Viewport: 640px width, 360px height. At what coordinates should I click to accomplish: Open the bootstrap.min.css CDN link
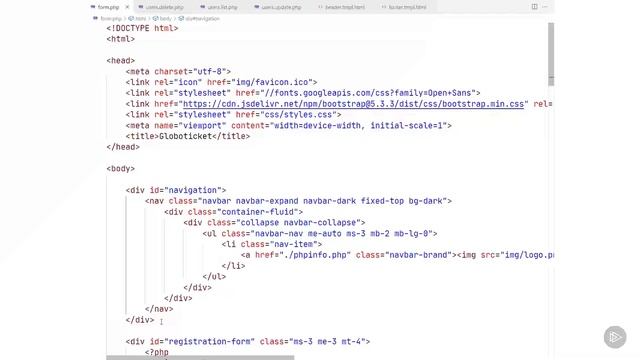click(353, 104)
